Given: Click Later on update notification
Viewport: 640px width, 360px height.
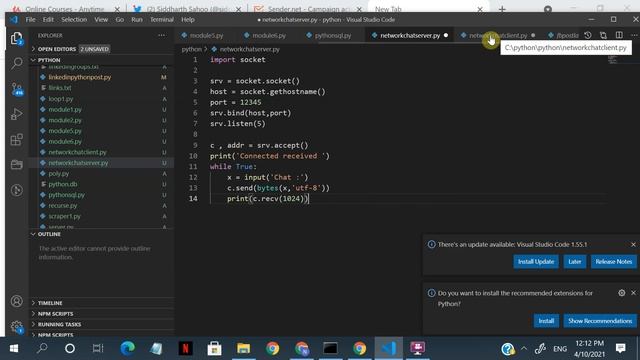Looking at the screenshot, I should point(575,262).
